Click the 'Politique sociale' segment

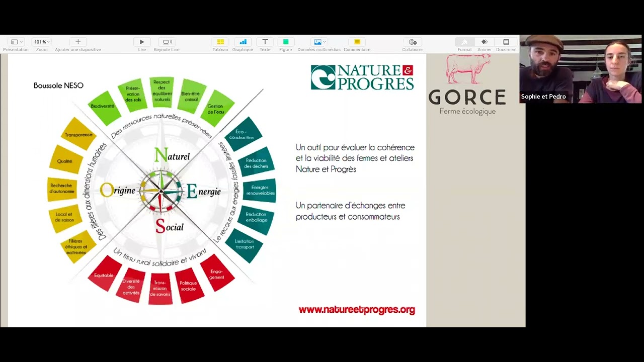tap(189, 286)
